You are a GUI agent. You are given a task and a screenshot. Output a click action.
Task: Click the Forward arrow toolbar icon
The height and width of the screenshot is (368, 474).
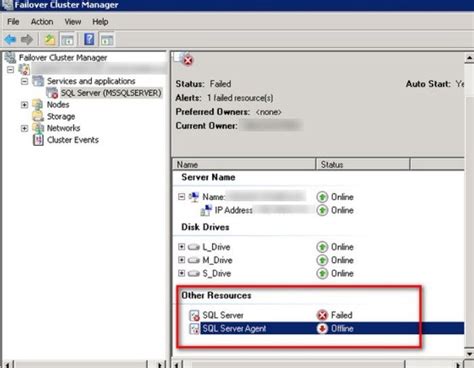coord(27,40)
